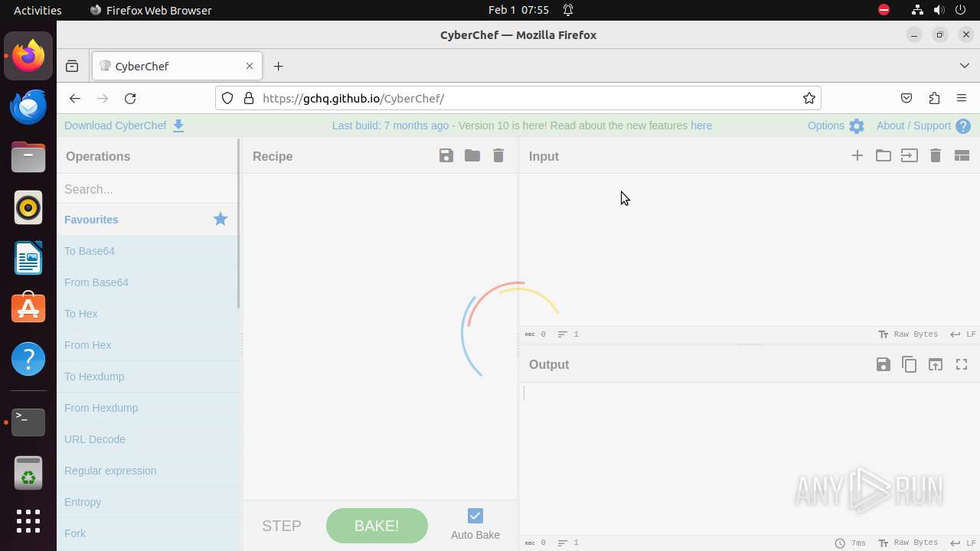The height and width of the screenshot is (551, 980).
Task: Select the From Hex operation
Action: [148, 345]
